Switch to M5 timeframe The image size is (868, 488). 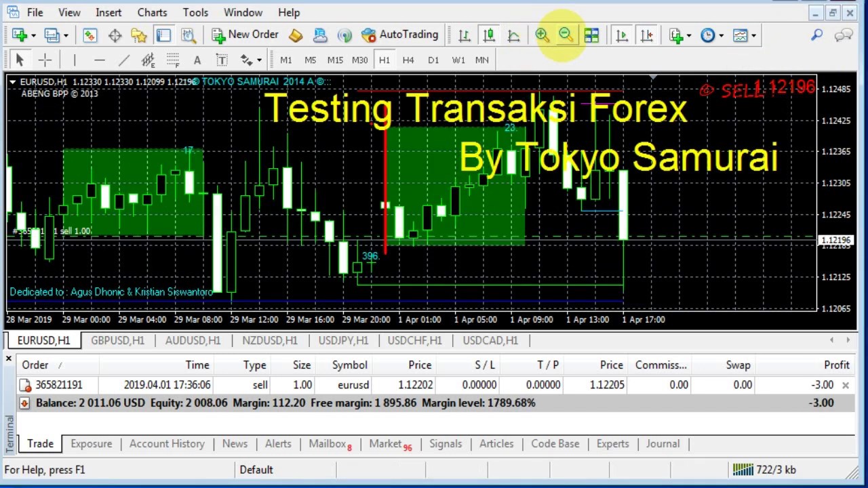(x=310, y=60)
